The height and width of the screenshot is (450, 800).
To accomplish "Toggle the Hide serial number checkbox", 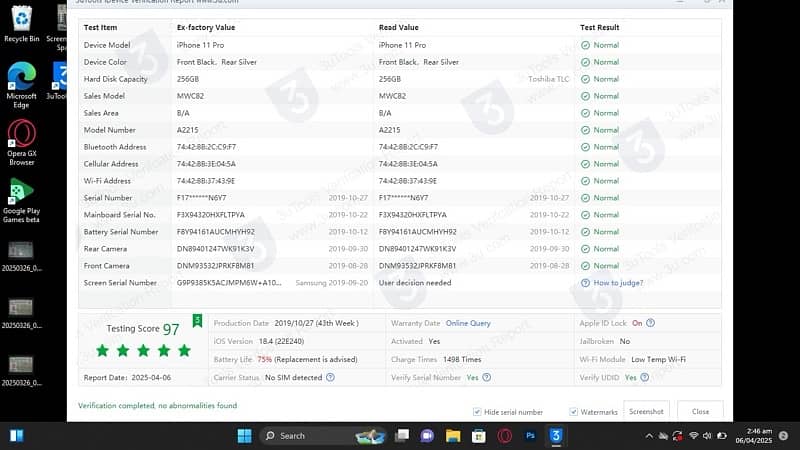I will 477,412.
